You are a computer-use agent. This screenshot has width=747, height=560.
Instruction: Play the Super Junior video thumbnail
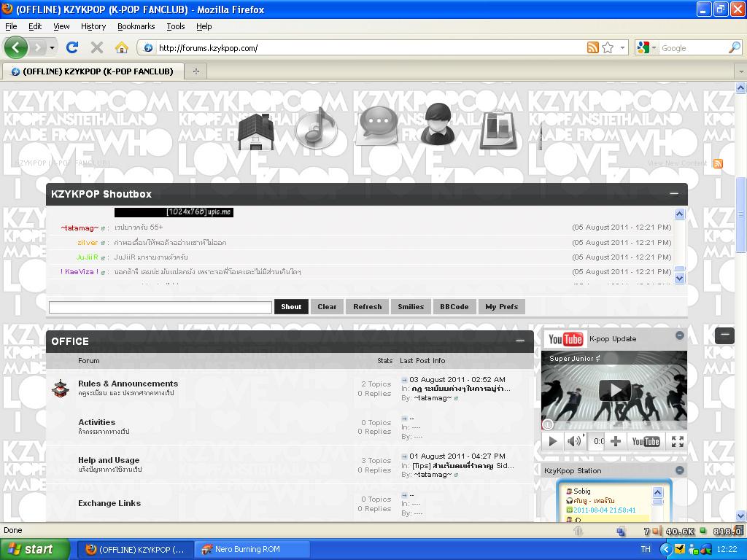[x=614, y=391]
